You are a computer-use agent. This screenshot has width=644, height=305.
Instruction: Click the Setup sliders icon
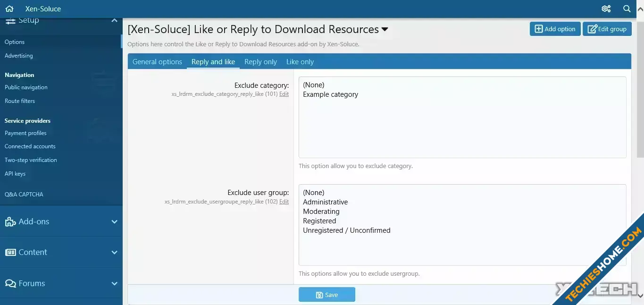10,20
